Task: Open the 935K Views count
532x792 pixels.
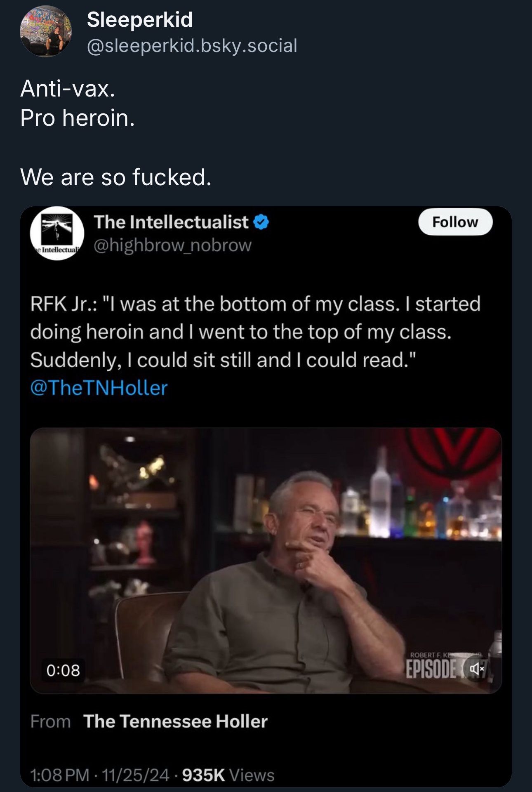Action: pyautogui.click(x=228, y=775)
